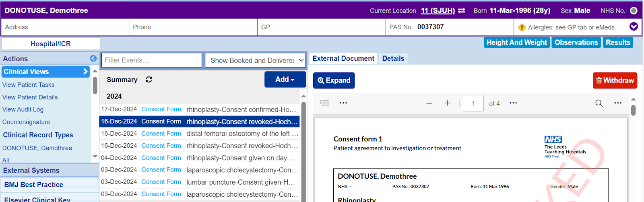Select lumbar puncture consent given row
Image resolution: width=644 pixels, height=202 pixels.
[199, 182]
